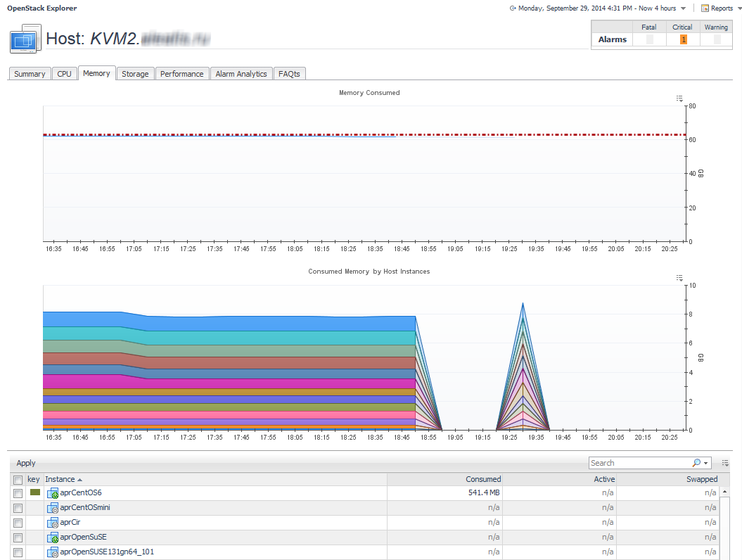Click the aprCentOSmini instance icon

pos(53,508)
